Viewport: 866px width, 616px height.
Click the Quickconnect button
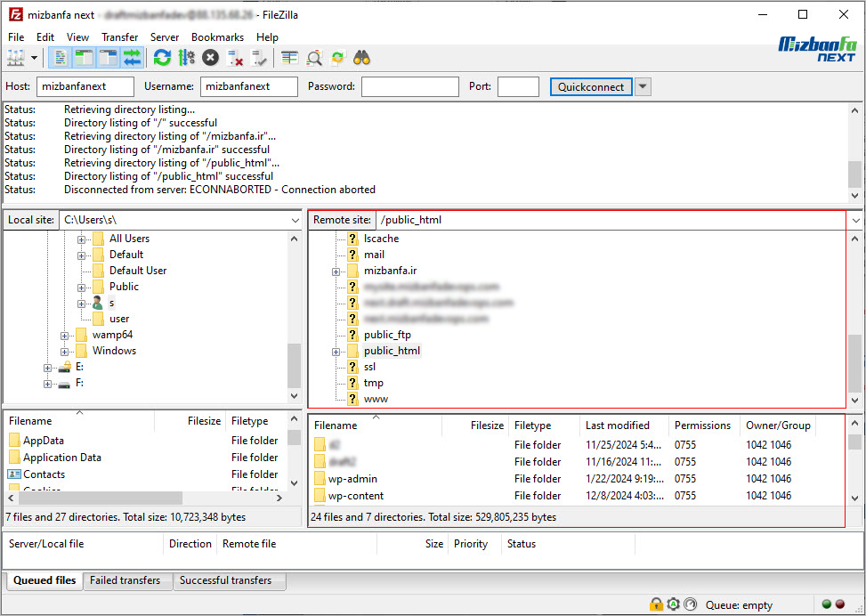[591, 86]
